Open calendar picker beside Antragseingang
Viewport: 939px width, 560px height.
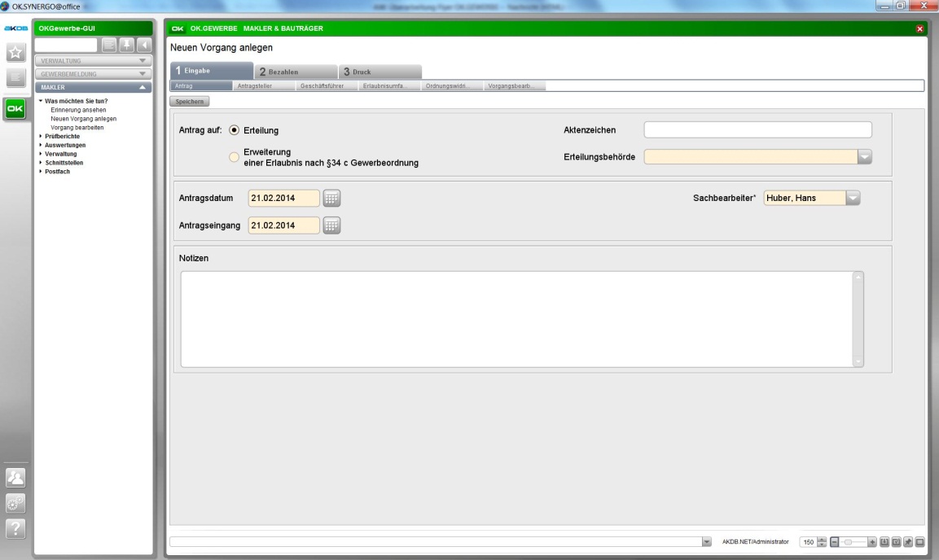tap(331, 225)
